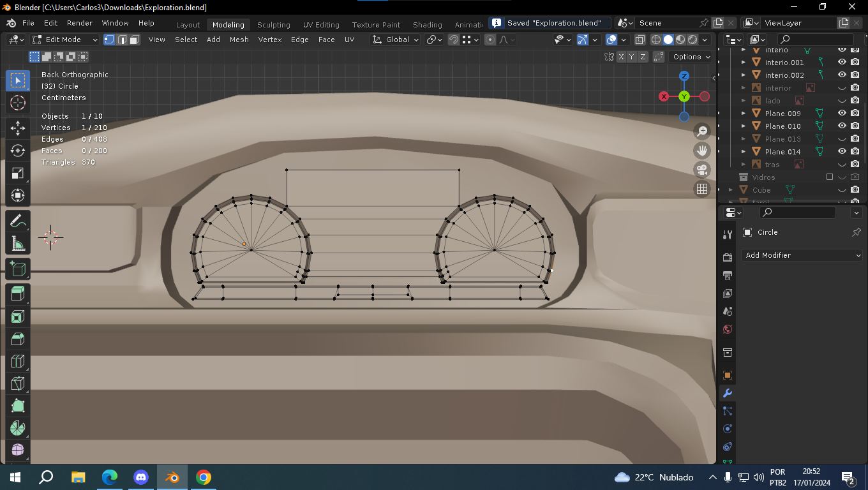This screenshot has width=868, height=490.
Task: Toggle camera view using the camera gizmo
Action: click(x=702, y=170)
